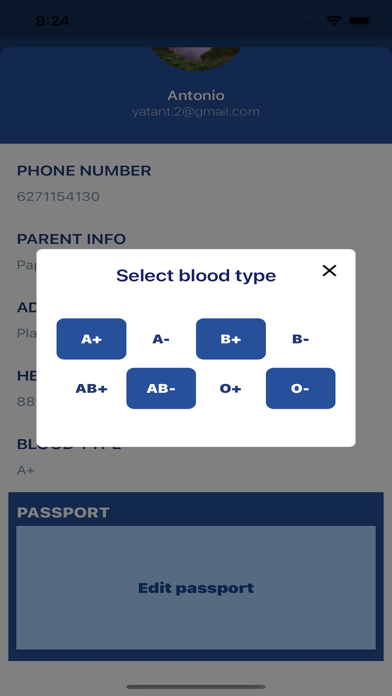Tap the battery status icon

point(360,20)
